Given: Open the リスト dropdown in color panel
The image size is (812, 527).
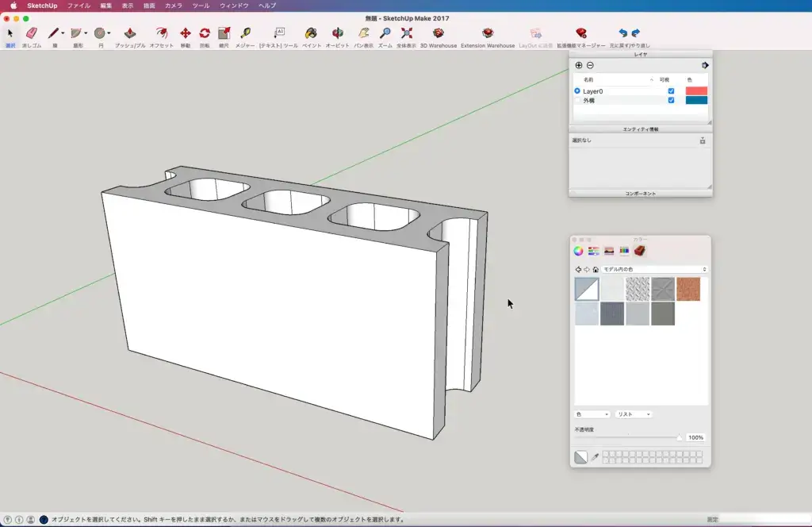Looking at the screenshot, I should click(x=634, y=414).
